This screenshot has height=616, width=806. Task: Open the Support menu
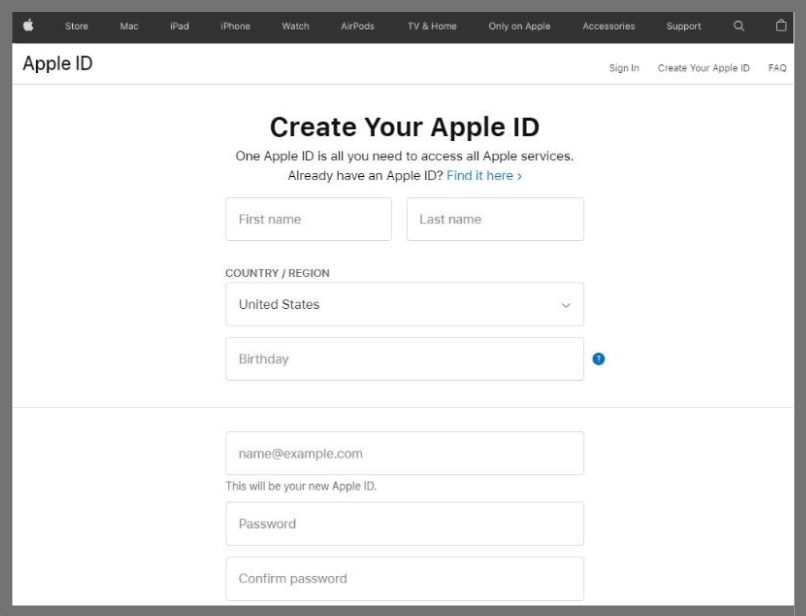click(x=684, y=26)
